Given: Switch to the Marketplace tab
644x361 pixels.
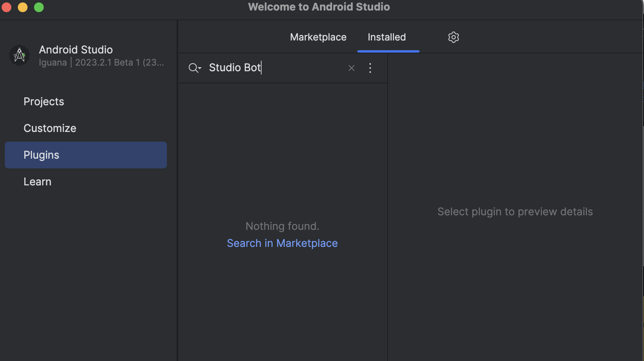Looking at the screenshot, I should pos(318,37).
